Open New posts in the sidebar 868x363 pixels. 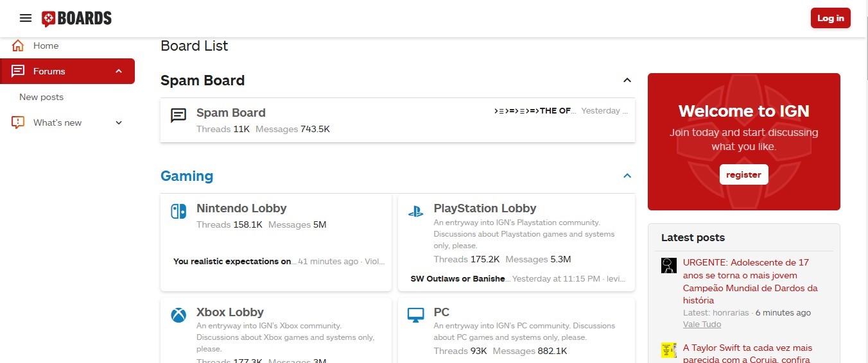tap(41, 97)
